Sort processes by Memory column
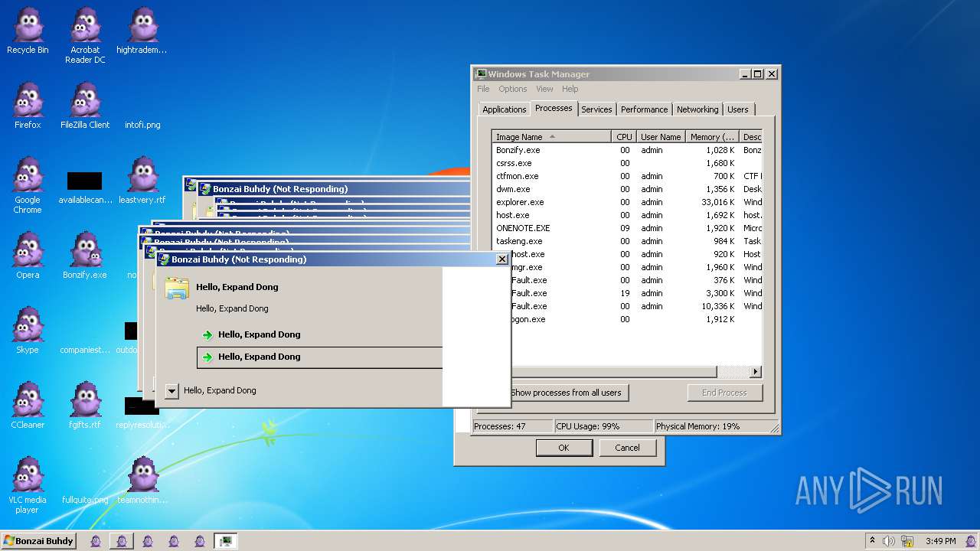 pos(713,137)
